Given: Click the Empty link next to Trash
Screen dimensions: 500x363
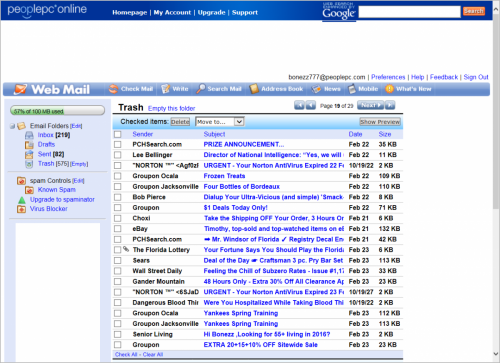Looking at the screenshot, I should click(x=79, y=164).
